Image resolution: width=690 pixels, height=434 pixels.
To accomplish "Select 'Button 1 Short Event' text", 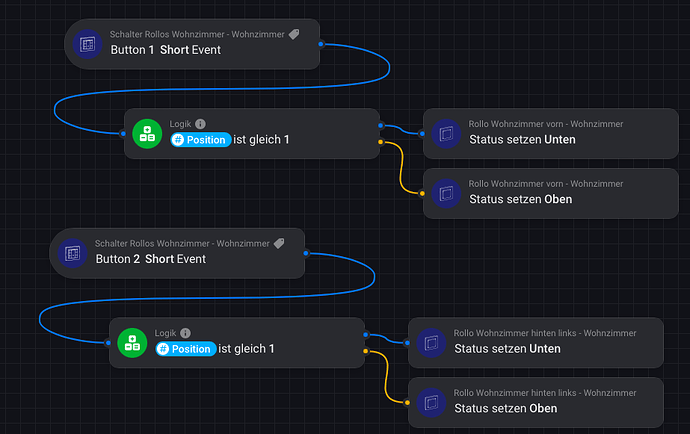I will tap(165, 50).
